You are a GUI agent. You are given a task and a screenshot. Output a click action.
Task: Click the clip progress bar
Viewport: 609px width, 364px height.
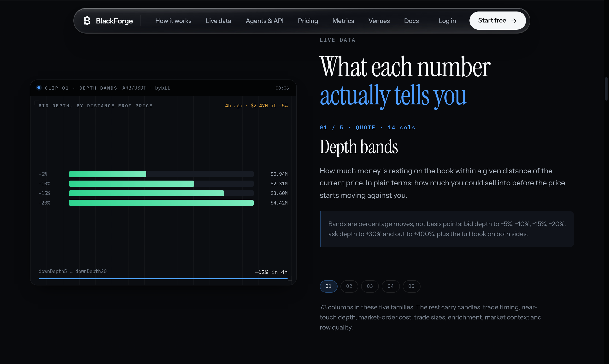(163, 279)
